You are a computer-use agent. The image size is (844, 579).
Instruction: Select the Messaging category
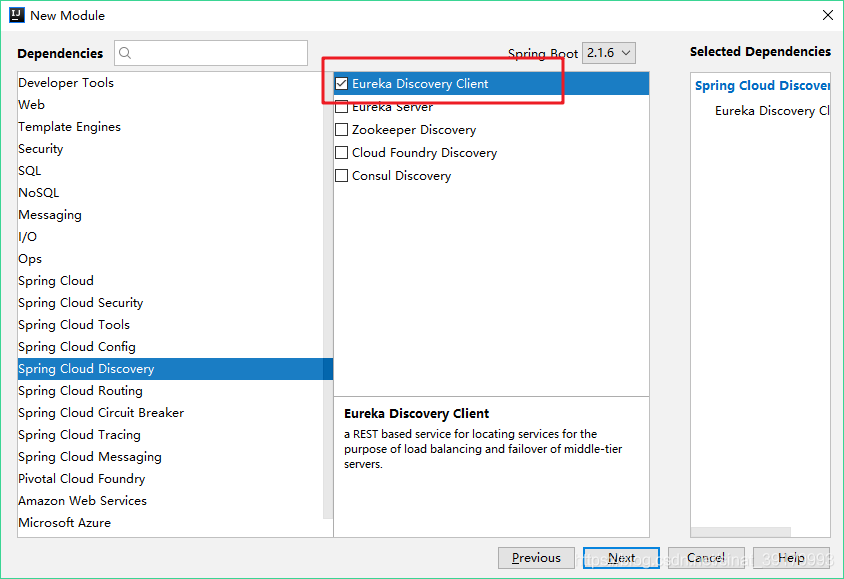coord(170,215)
